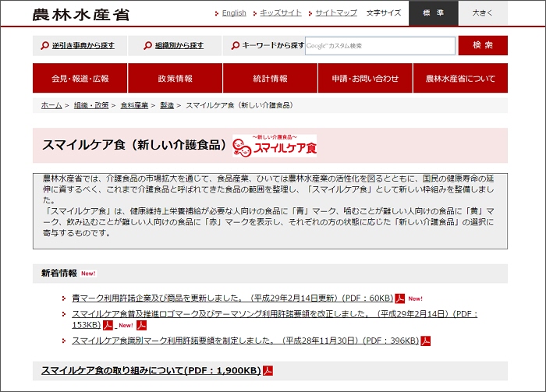This screenshot has width=546, height=392.
Task: Click PDF icon after 396KB link
Action: click(426, 341)
